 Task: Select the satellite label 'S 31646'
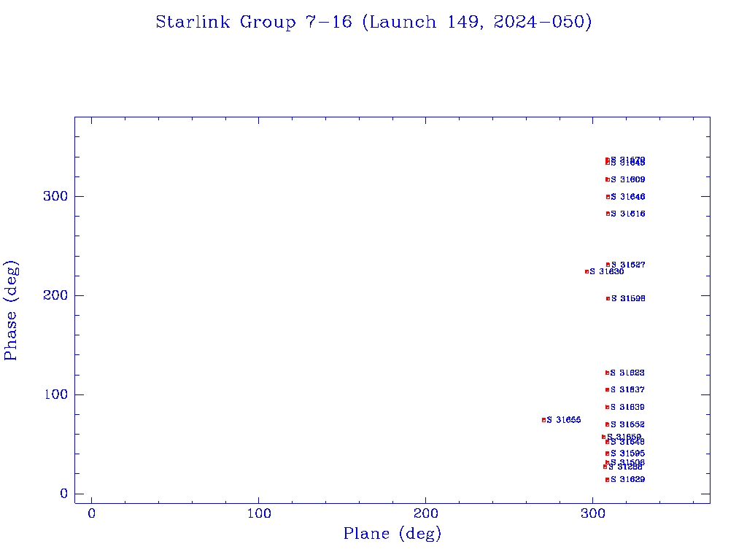[628, 197]
